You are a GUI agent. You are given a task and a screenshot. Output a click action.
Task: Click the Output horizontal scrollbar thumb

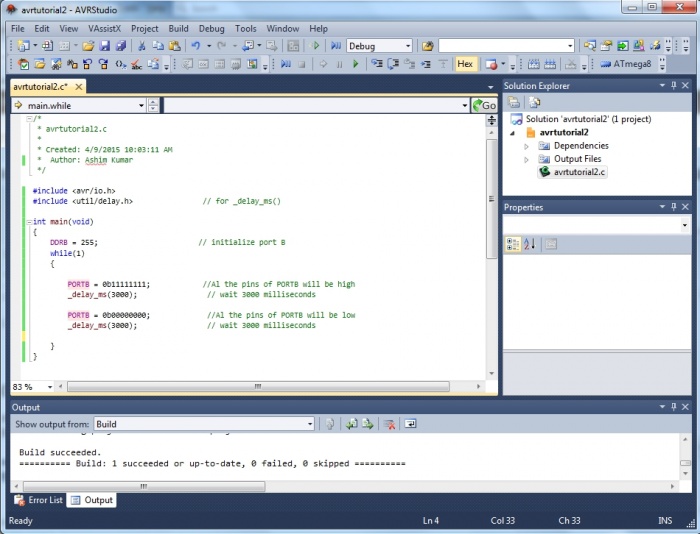[x=145, y=487]
